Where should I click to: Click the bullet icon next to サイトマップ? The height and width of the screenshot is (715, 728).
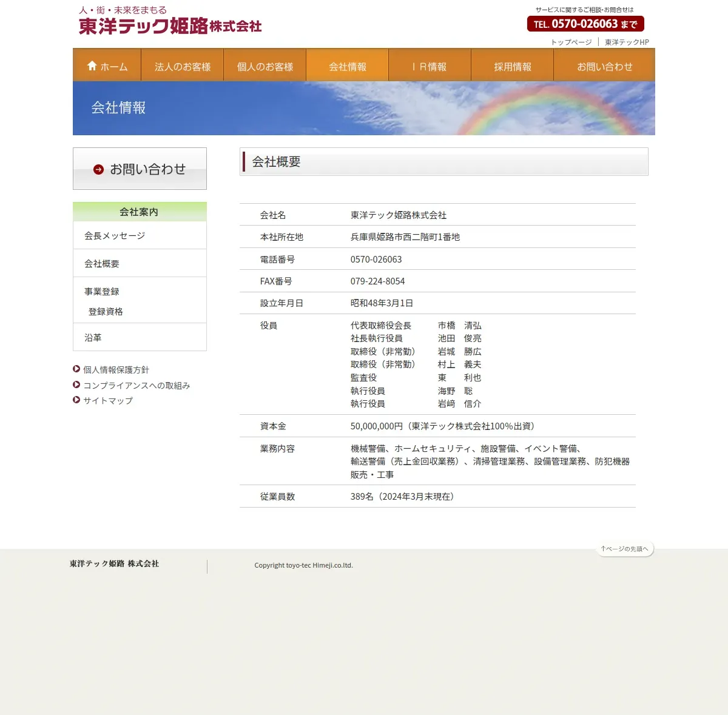[76, 400]
